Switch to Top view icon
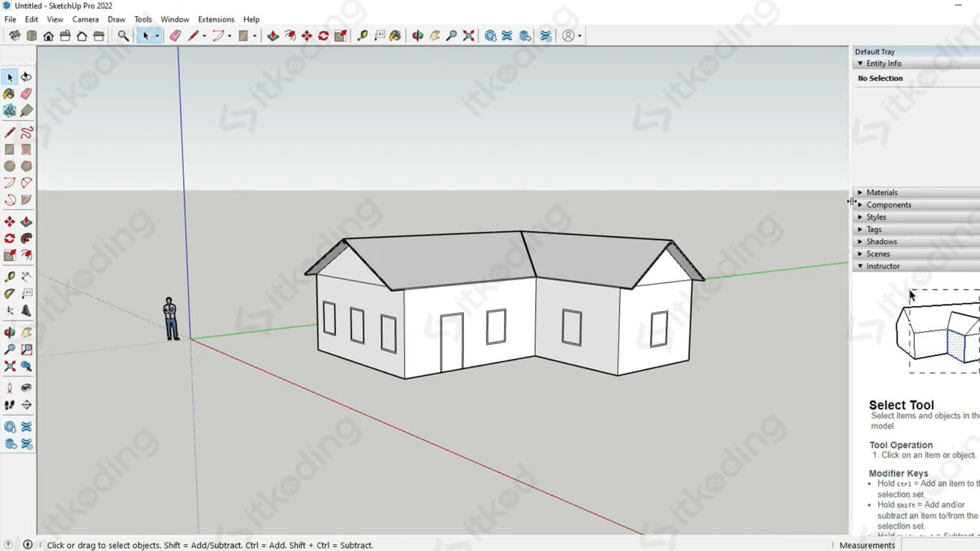The image size is (980, 551). (x=31, y=35)
